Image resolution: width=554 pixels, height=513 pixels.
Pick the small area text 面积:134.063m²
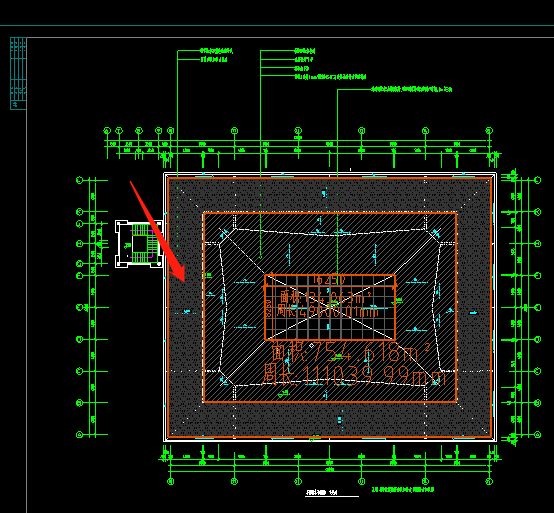[x=325, y=298]
